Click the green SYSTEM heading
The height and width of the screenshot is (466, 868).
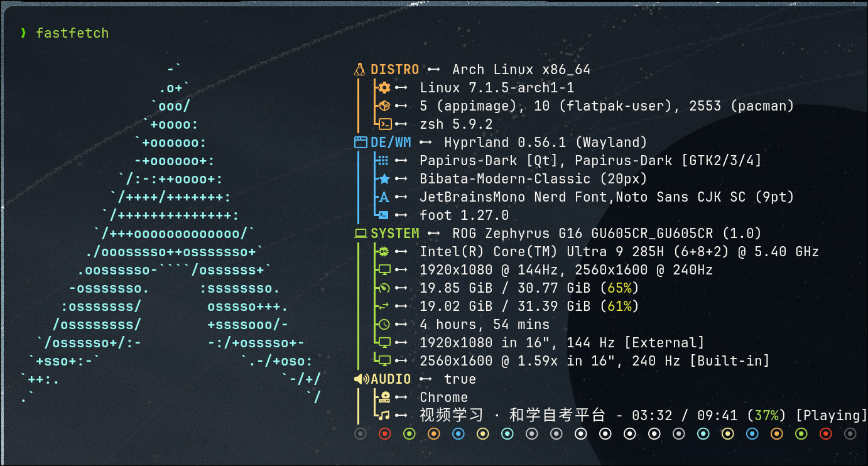pos(395,234)
